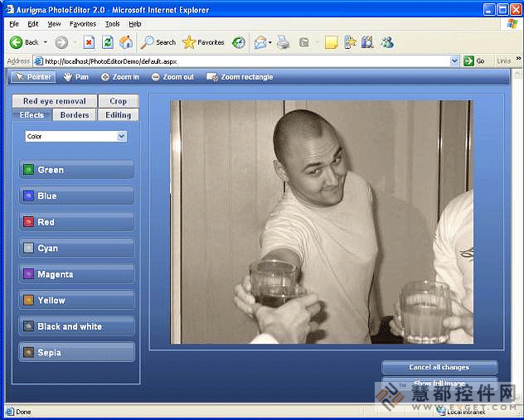Click Show full image button
This screenshot has width=524, height=420.
coord(439,383)
